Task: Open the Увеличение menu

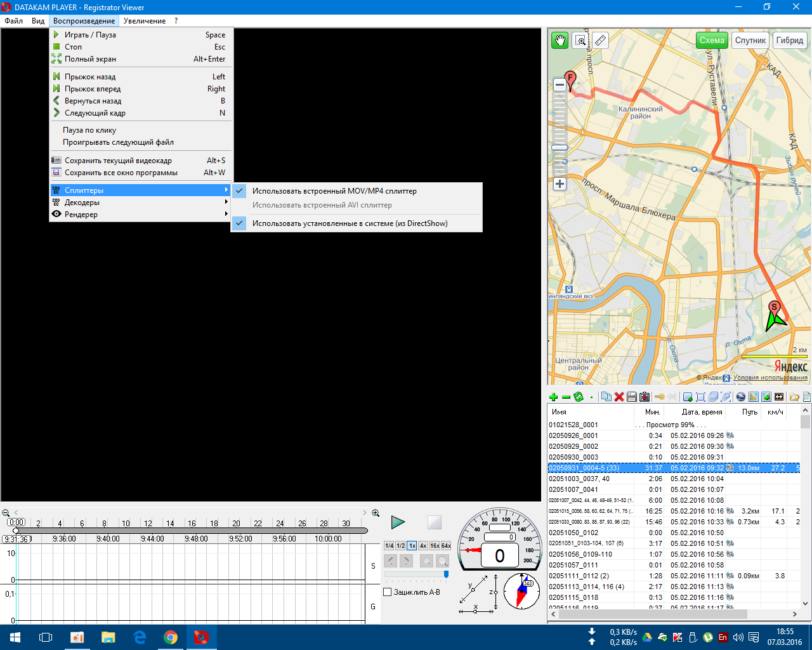Action: tap(145, 21)
